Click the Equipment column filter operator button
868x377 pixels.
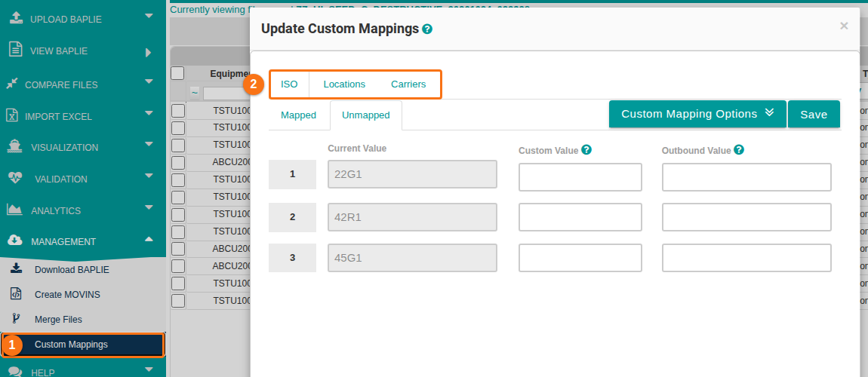point(195,92)
